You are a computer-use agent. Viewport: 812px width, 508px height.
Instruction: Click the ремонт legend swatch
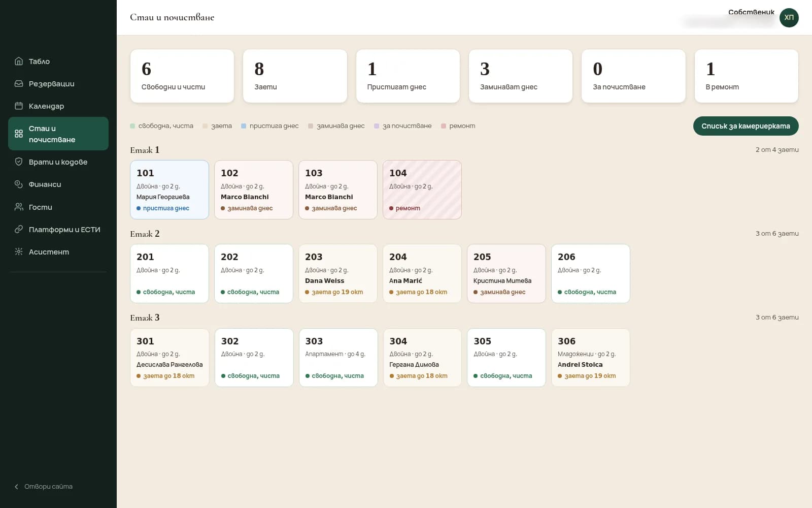click(444, 126)
